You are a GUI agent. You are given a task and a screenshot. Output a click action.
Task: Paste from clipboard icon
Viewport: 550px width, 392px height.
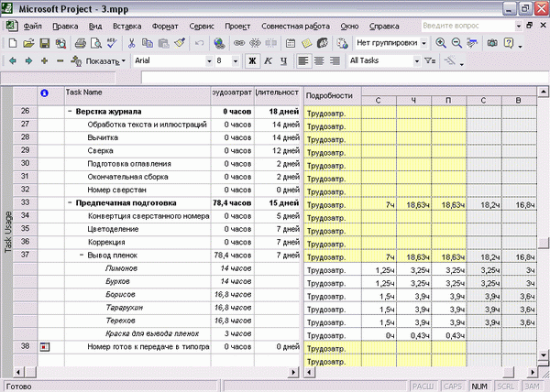[163, 43]
